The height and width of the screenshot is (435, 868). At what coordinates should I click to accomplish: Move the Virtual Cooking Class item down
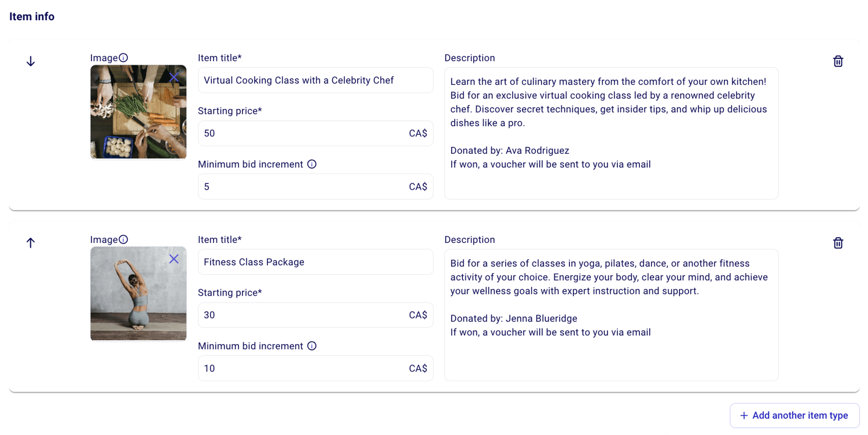(x=30, y=61)
